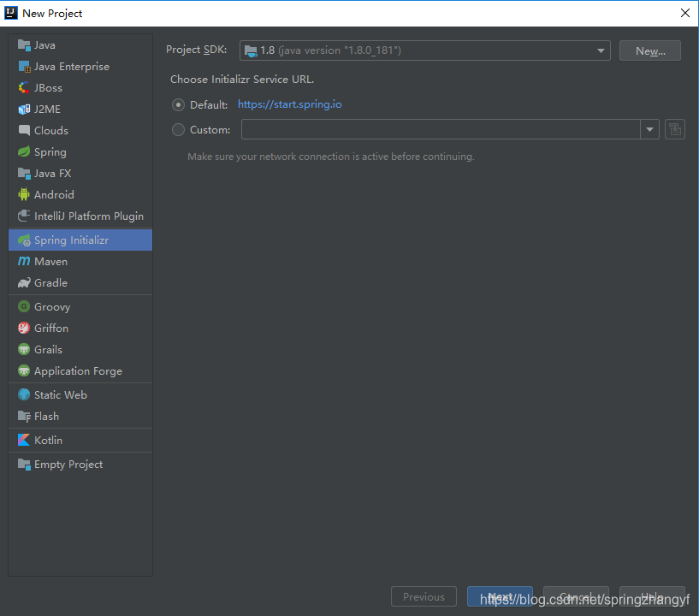Image resolution: width=699 pixels, height=616 pixels.
Task: Click the Gradle elephant icon
Action: click(24, 282)
